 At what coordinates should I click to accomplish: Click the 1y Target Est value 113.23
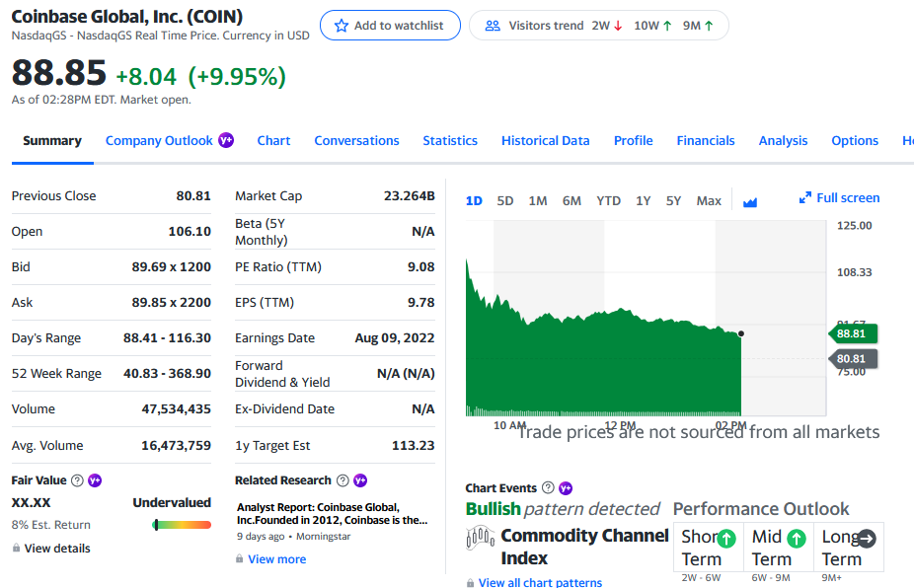pos(414,445)
